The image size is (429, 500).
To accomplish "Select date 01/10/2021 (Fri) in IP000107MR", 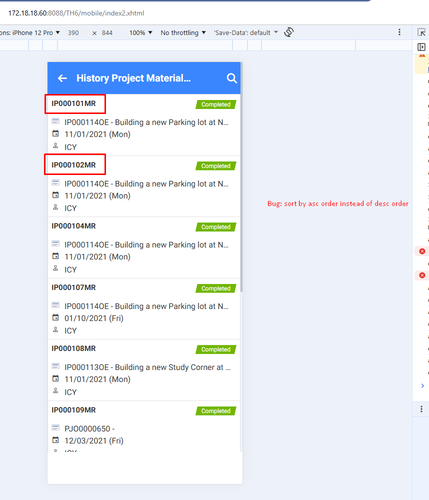I will 94,318.
